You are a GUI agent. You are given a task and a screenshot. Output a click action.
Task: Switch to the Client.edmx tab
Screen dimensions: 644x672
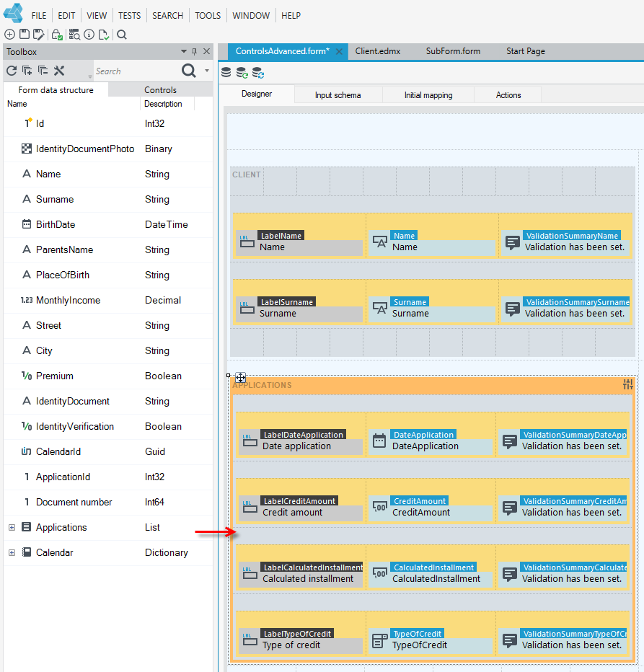378,51
